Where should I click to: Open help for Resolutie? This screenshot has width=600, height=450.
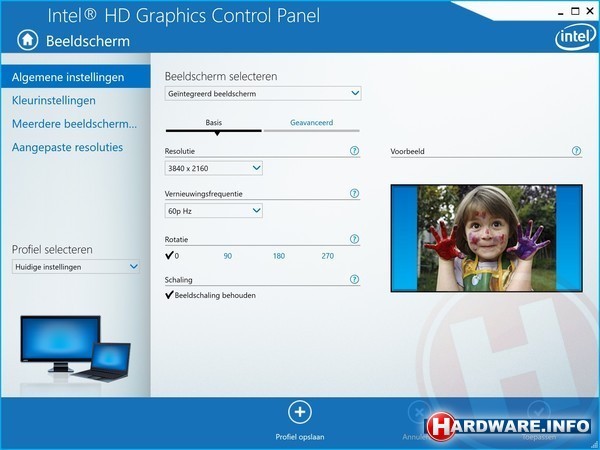(x=354, y=151)
